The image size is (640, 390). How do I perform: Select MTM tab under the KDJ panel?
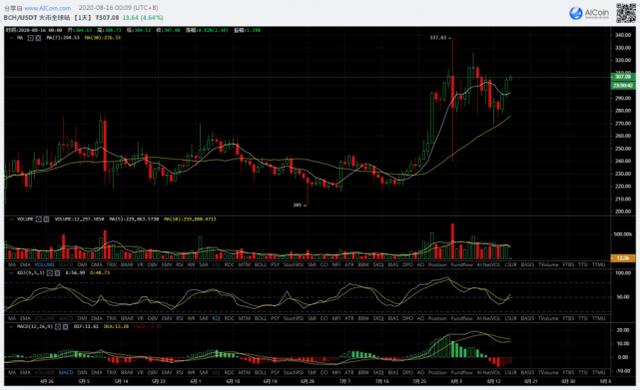pyautogui.click(x=244, y=318)
